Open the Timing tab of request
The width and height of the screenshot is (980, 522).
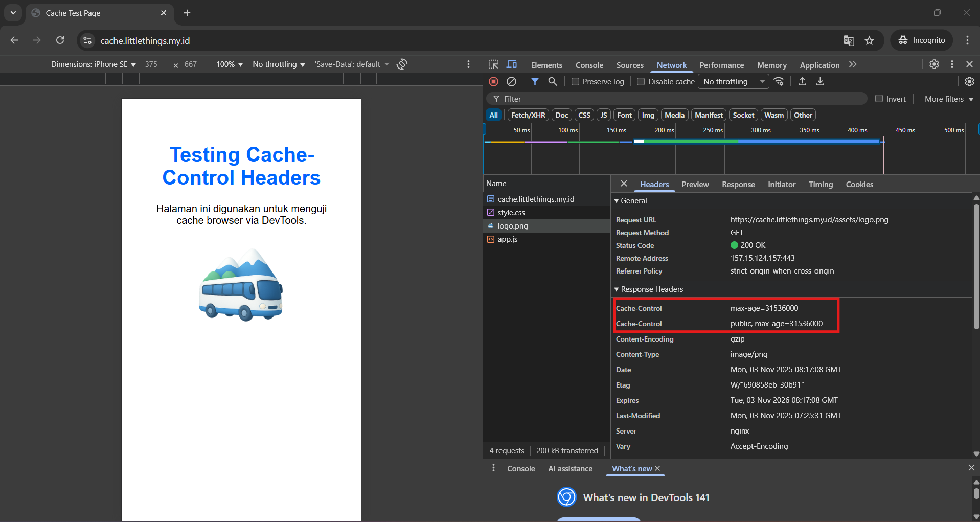(x=821, y=185)
